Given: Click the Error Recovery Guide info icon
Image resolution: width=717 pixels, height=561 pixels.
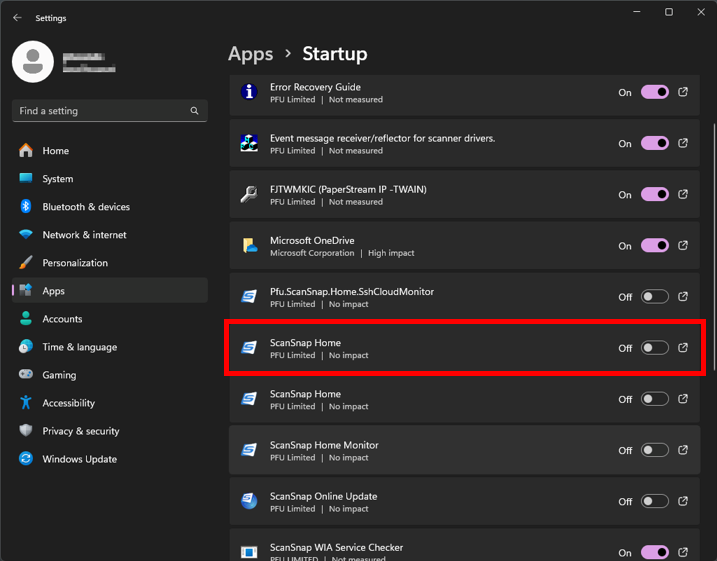Looking at the screenshot, I should 249,92.
